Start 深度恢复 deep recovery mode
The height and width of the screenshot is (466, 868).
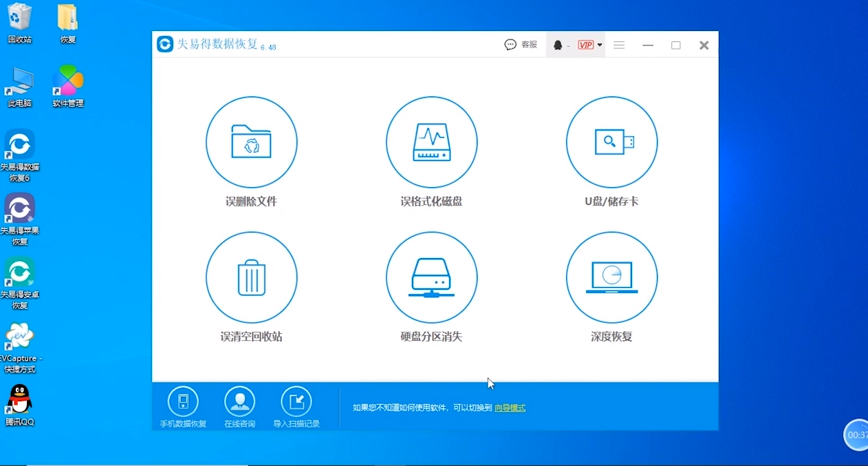pos(611,277)
